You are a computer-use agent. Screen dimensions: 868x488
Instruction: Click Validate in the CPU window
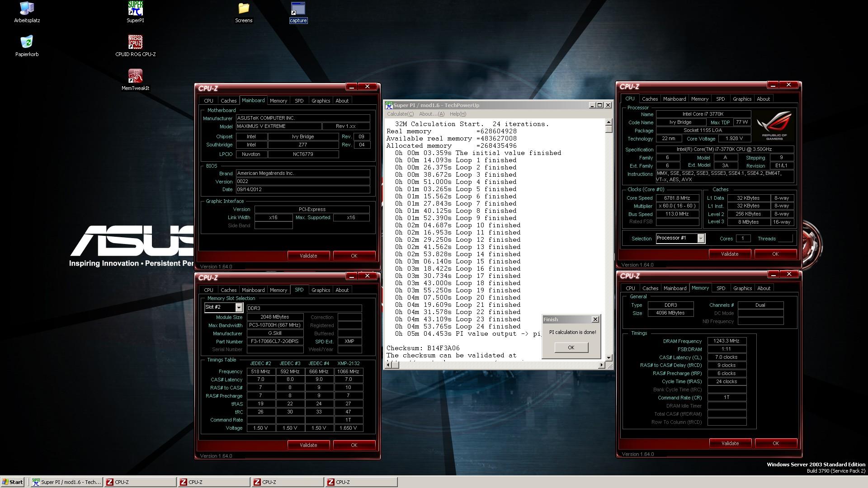click(730, 254)
